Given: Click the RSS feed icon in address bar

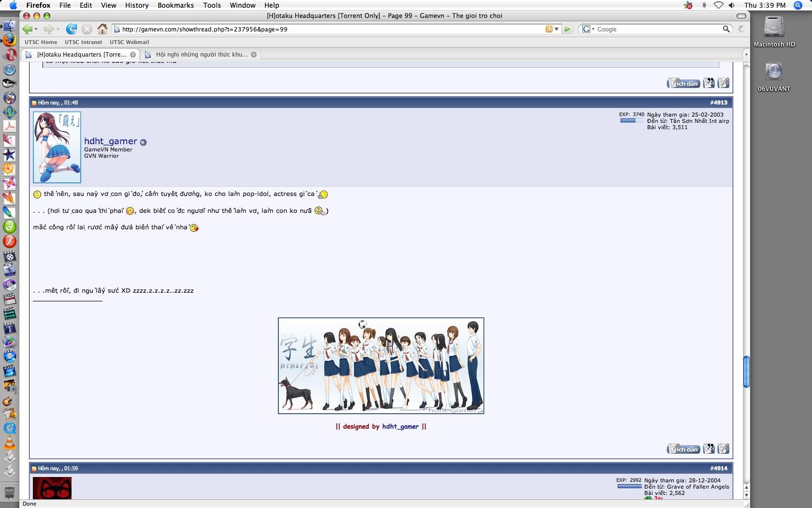Looking at the screenshot, I should click(x=549, y=29).
